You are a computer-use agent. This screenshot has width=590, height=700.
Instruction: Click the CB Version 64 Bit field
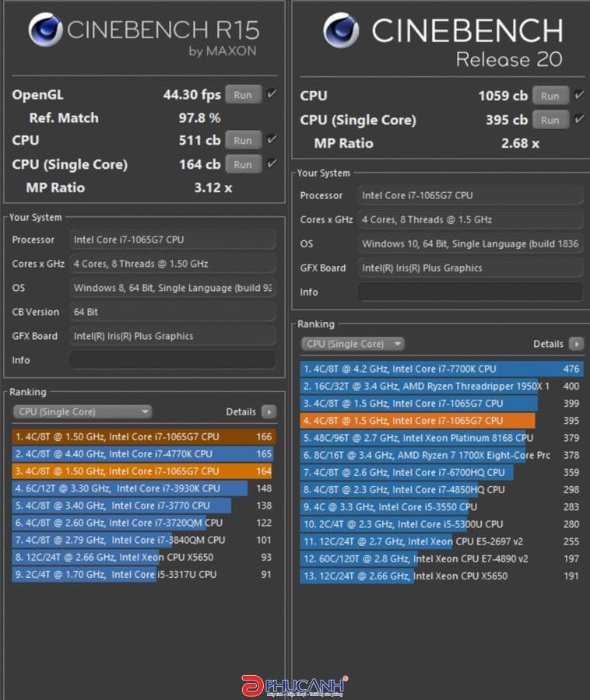click(x=172, y=312)
